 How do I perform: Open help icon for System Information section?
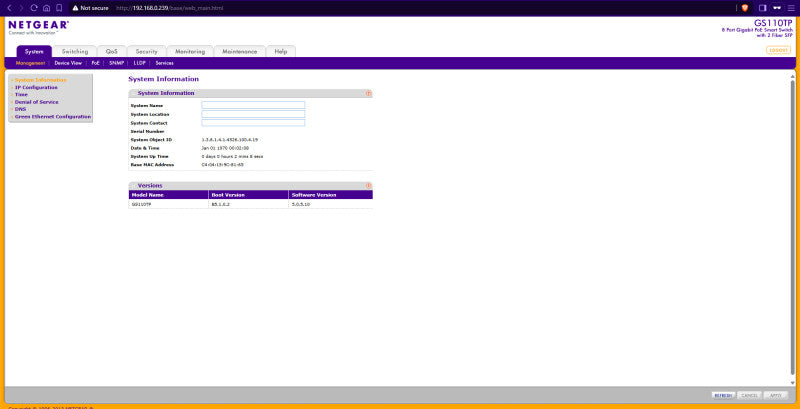368,93
